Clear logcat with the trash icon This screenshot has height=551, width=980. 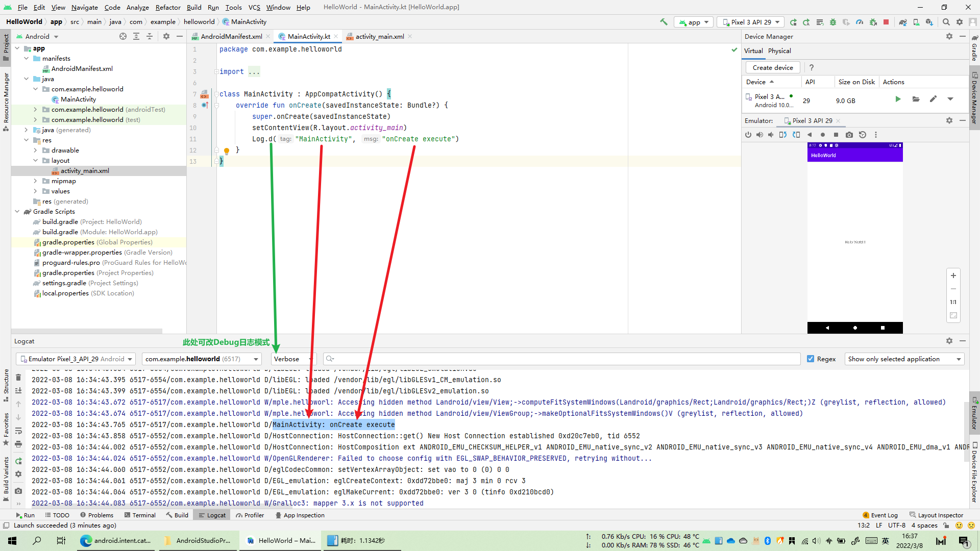(x=18, y=378)
